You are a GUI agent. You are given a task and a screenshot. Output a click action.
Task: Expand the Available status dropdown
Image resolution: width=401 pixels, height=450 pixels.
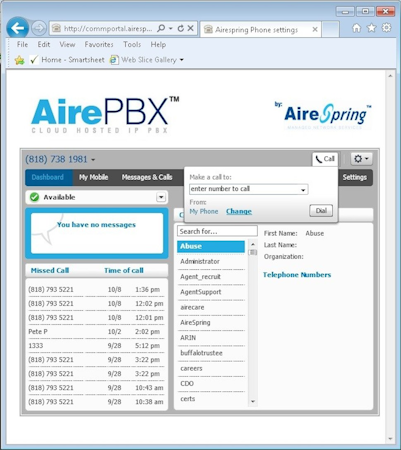pos(161,197)
